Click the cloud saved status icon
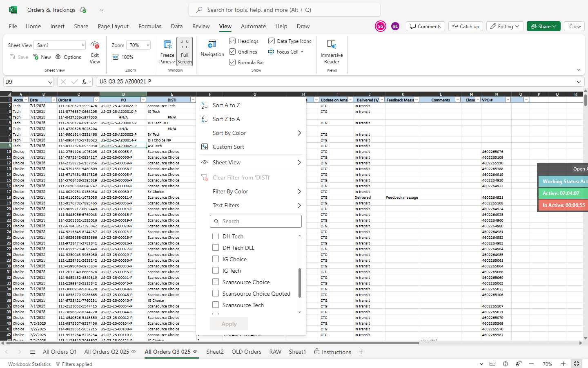Screen dimensions: 588x368 coord(83,10)
